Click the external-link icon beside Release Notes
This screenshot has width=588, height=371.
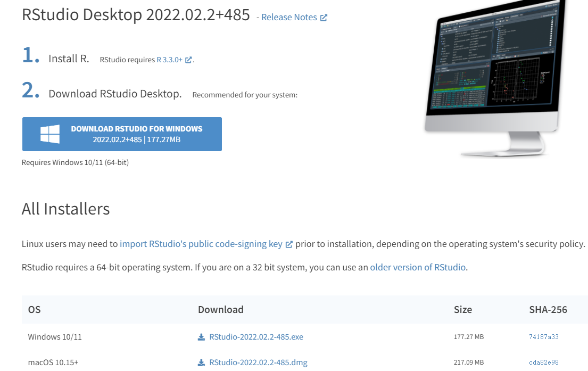324,18
